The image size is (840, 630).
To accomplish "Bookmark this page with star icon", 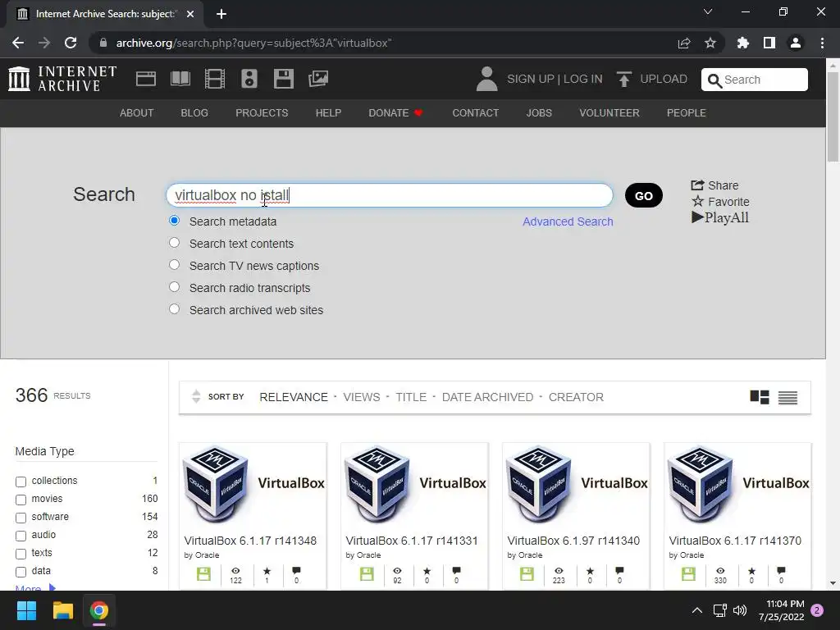I will (710, 43).
